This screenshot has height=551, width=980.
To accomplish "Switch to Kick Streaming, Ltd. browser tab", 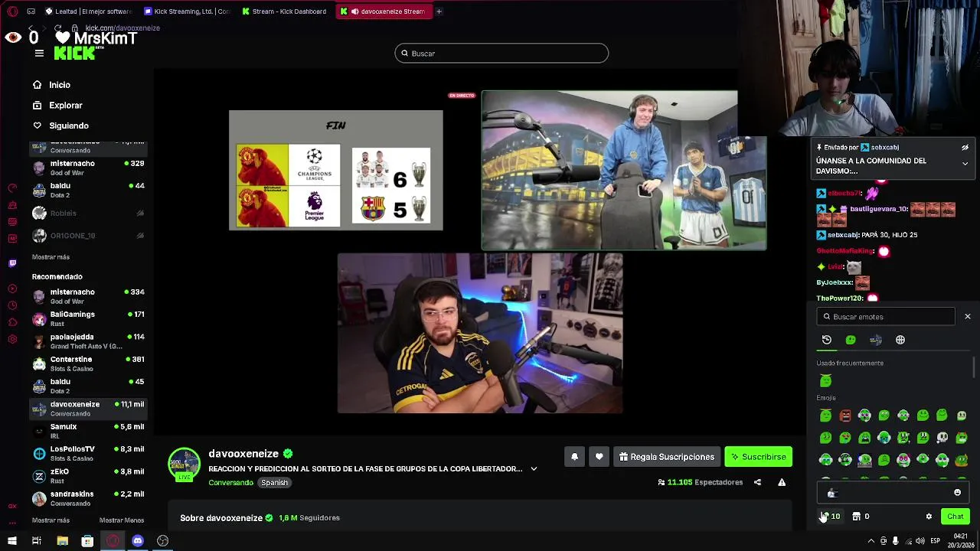I will click(187, 11).
